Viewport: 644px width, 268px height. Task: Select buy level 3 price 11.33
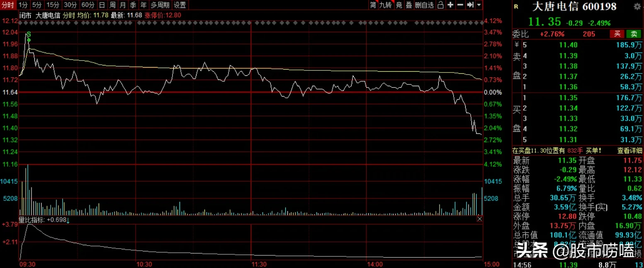(568, 118)
